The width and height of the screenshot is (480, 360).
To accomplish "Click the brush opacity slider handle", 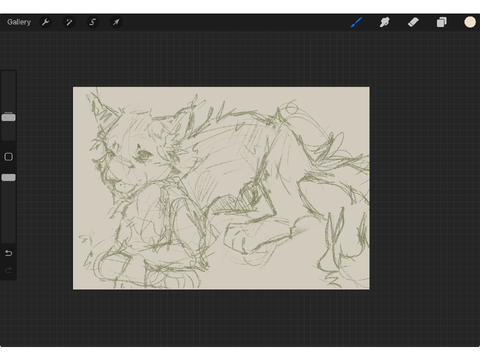I will (x=9, y=177).
